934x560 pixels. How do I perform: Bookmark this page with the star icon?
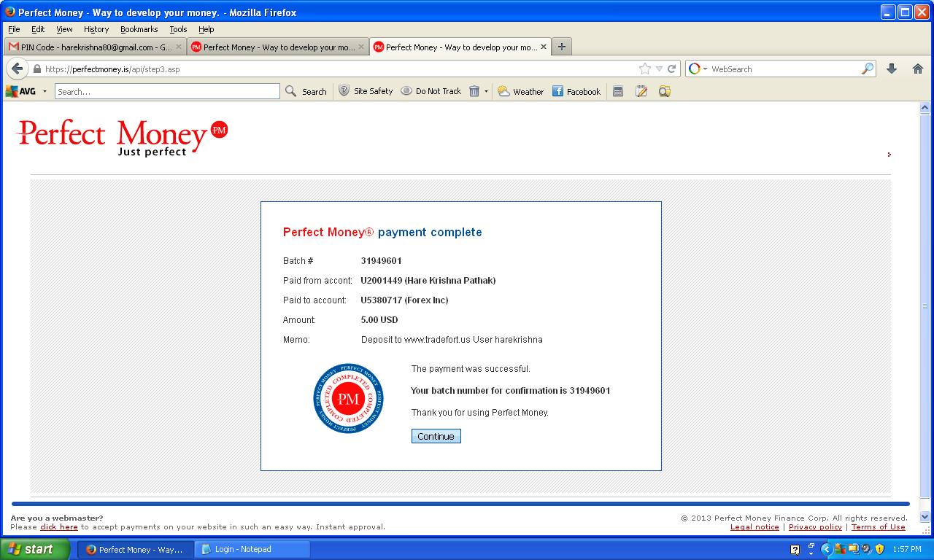[x=644, y=69]
